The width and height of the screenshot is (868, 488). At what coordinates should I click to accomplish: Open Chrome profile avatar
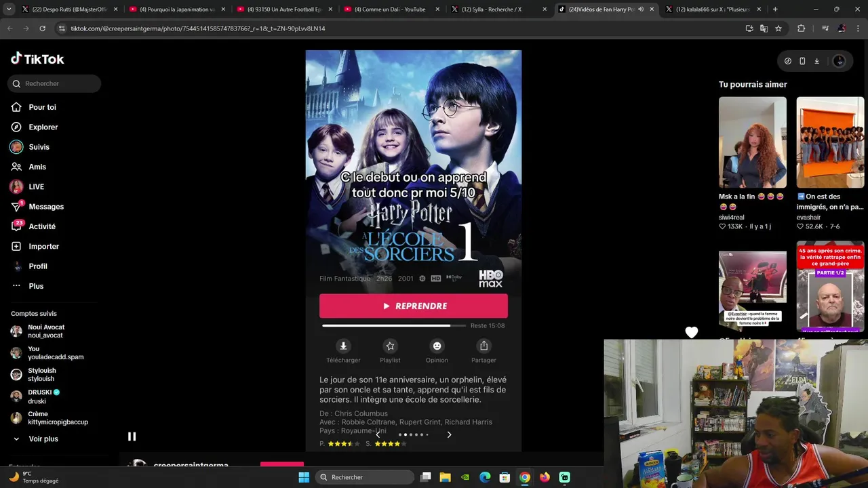[842, 28]
